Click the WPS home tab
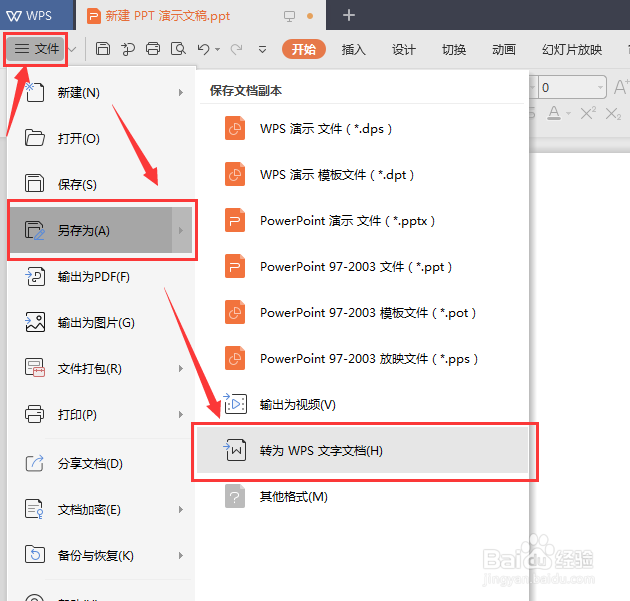630x601 pixels. (x=37, y=15)
